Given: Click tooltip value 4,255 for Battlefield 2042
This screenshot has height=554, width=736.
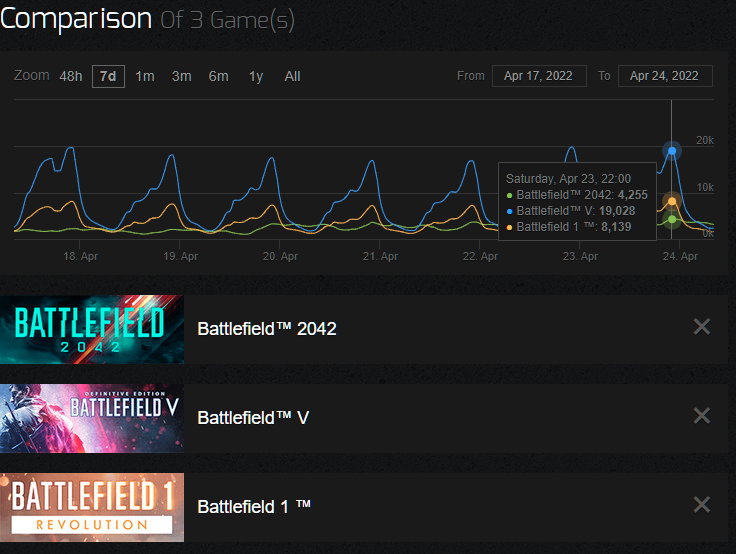Looking at the screenshot, I should [x=632, y=195].
